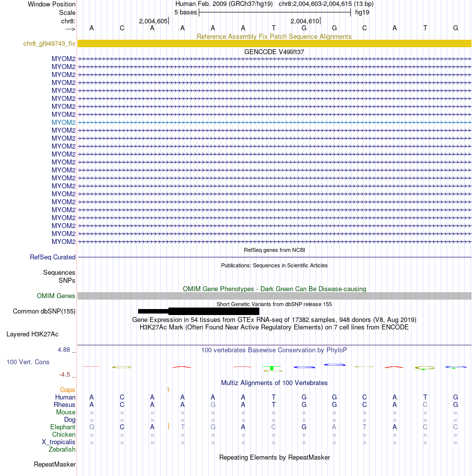This screenshot has height=476, width=472.
Task: Click the PhyloP Basewise Conservation title
Action: [274, 350]
